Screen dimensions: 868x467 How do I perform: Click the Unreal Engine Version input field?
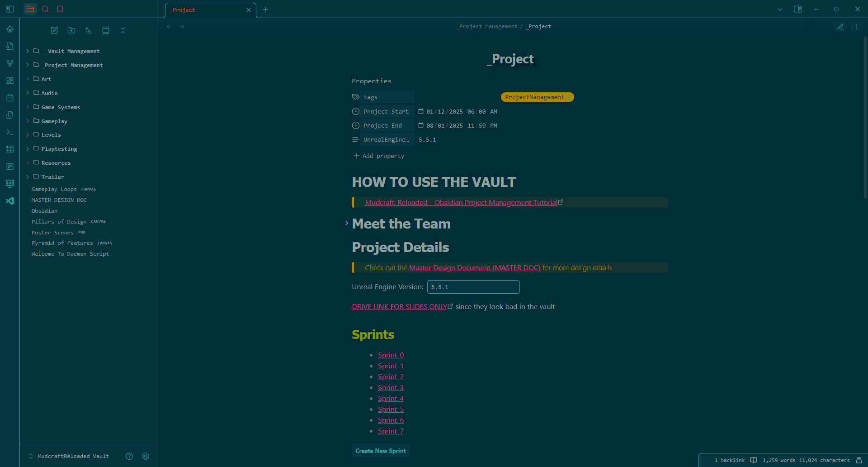[473, 287]
